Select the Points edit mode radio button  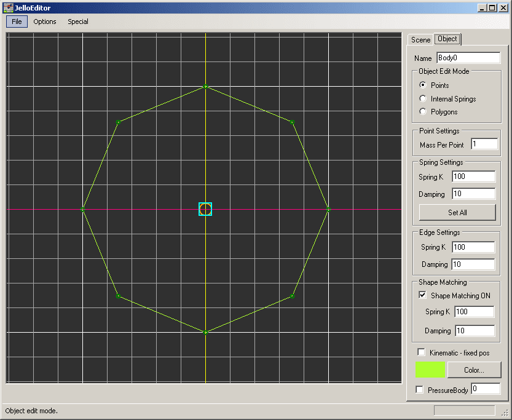423,85
